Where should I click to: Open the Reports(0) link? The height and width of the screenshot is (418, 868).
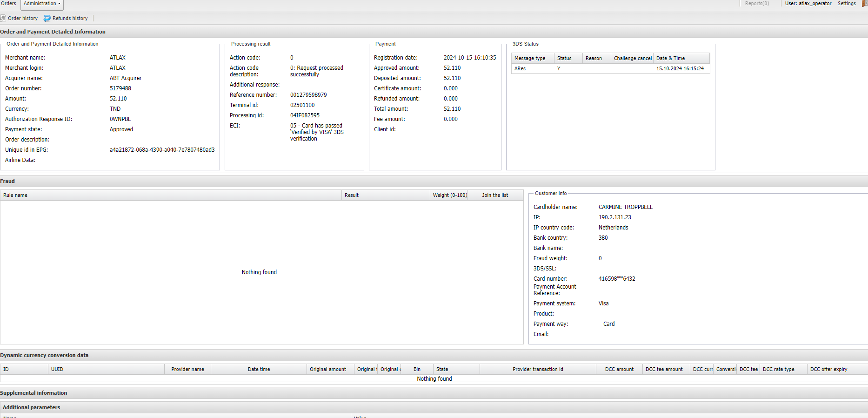[x=757, y=3]
